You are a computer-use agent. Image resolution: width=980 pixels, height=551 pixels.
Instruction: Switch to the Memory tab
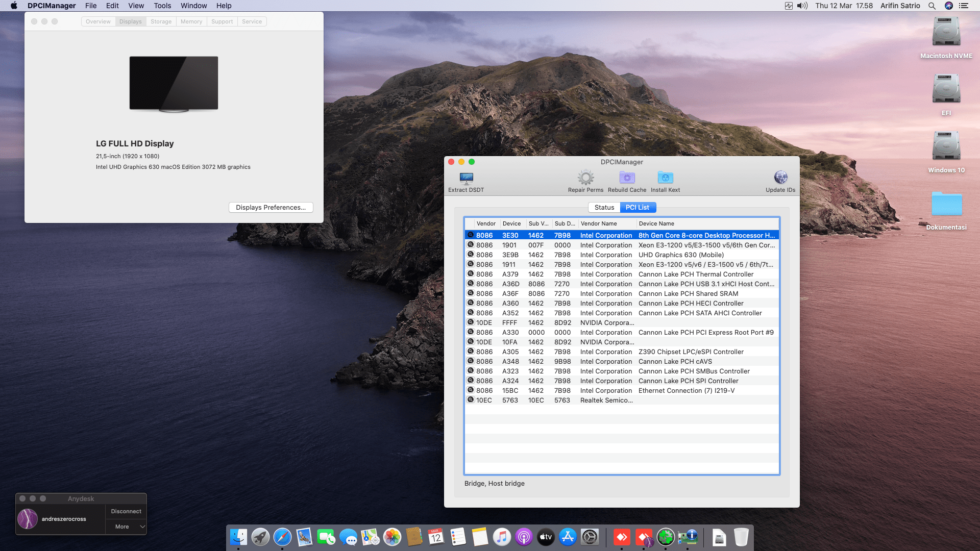(x=191, y=21)
